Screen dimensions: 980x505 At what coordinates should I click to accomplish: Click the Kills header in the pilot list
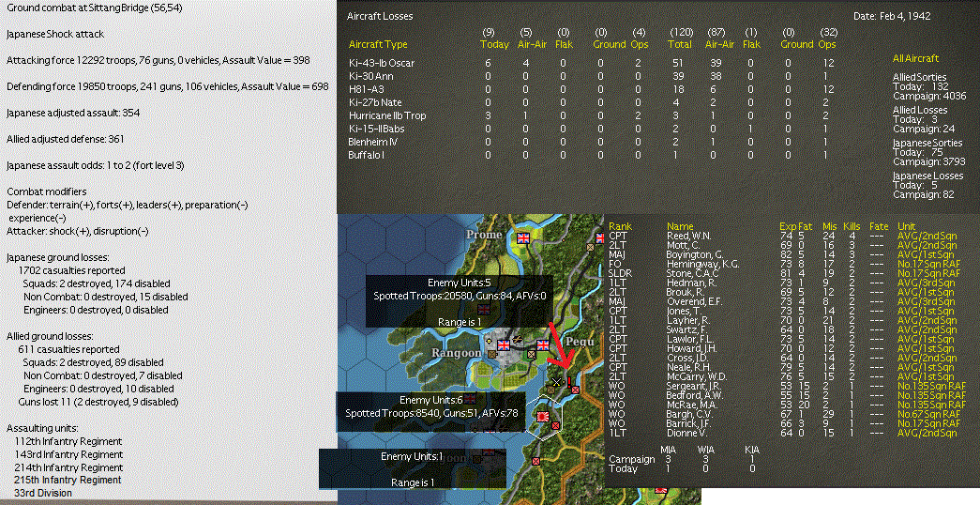[x=852, y=226]
